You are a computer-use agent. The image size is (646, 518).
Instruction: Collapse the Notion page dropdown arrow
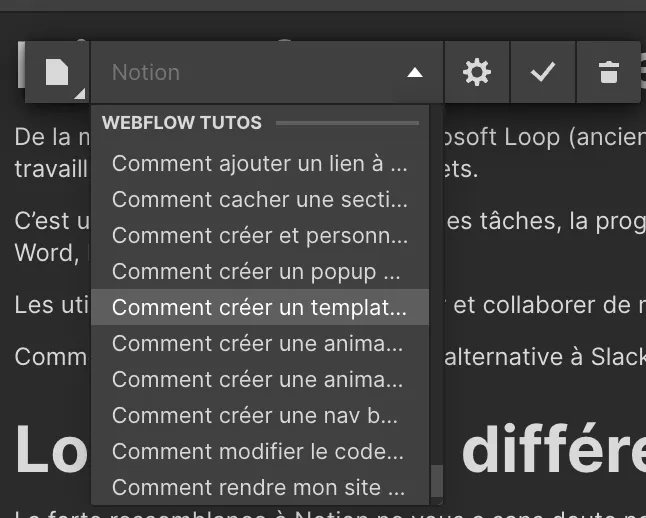tap(415, 73)
